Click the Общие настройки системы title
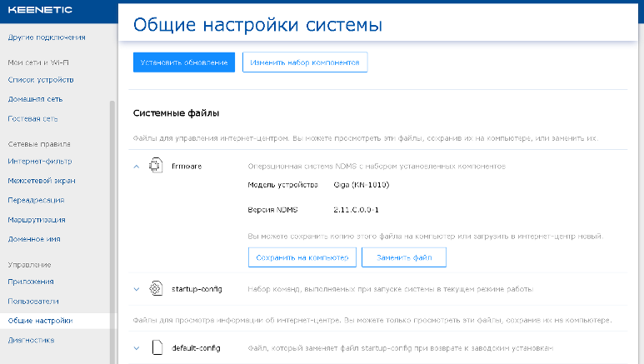644x364 pixels. pos(257,25)
